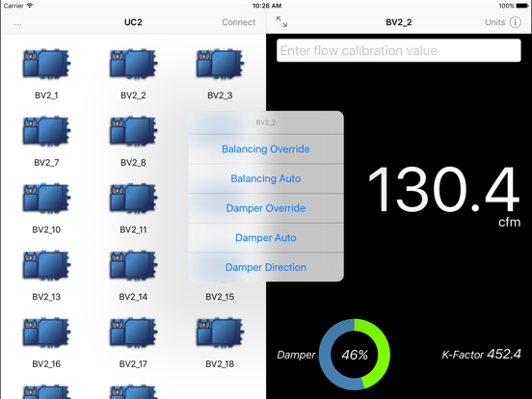Tap the Damper label beside the gauge

click(296, 355)
